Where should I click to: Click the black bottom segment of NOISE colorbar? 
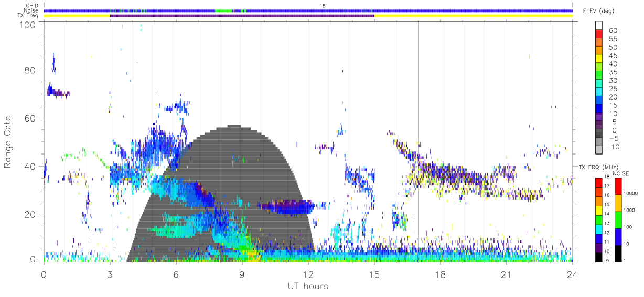coord(617,253)
